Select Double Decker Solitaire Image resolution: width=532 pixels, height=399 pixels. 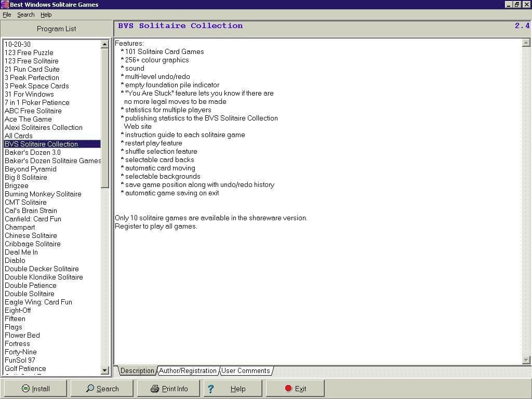[x=52, y=269]
